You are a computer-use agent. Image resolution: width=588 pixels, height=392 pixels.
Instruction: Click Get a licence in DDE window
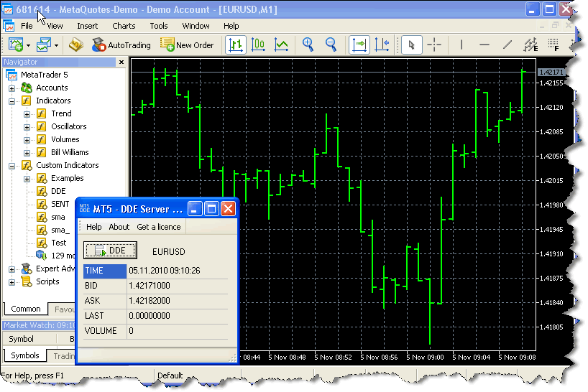click(x=159, y=227)
